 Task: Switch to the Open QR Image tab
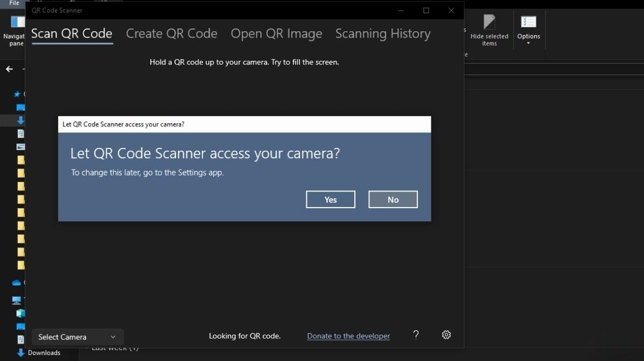(x=276, y=33)
